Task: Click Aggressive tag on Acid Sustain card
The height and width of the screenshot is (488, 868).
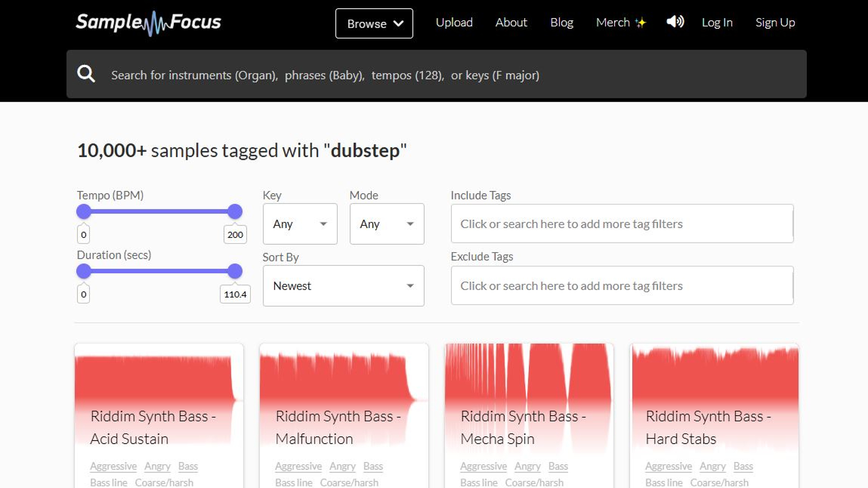Action: pos(113,466)
